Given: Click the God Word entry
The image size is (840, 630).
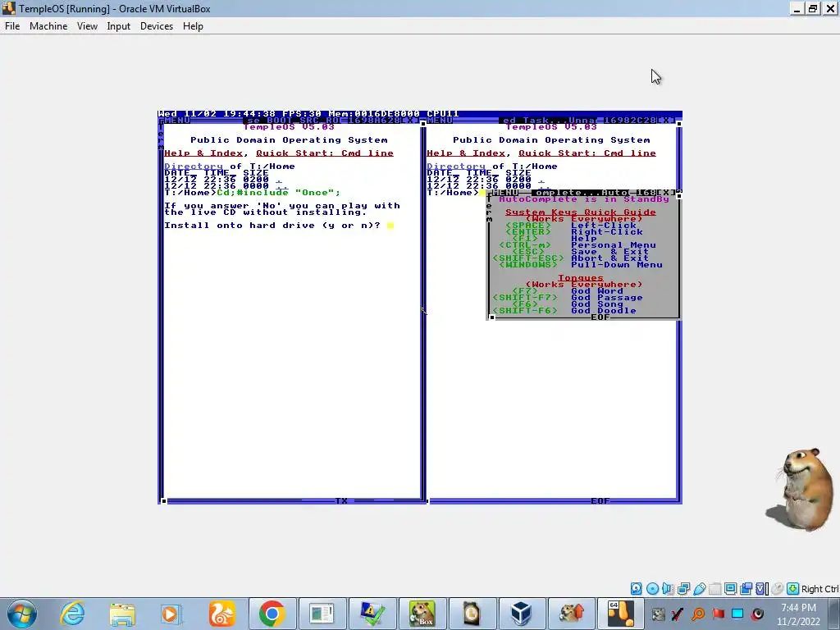Looking at the screenshot, I should coord(597,291).
